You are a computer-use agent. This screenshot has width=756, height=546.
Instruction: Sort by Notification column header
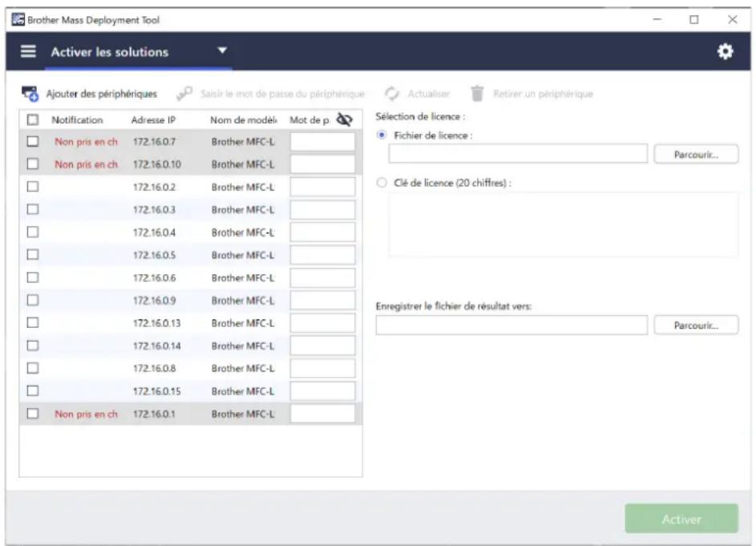point(77,119)
